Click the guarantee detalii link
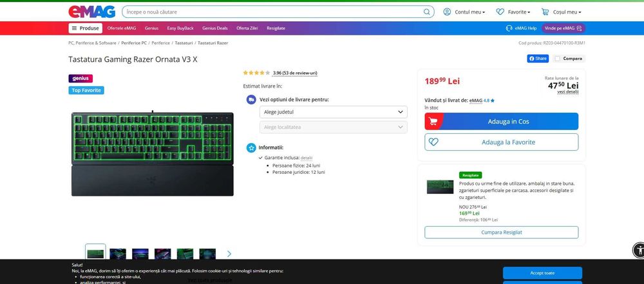 click(x=307, y=158)
